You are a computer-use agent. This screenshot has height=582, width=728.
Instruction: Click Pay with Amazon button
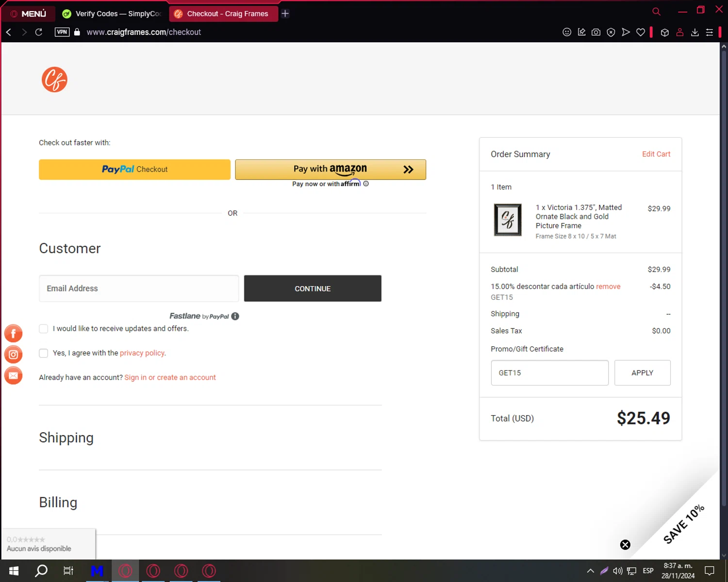(331, 169)
